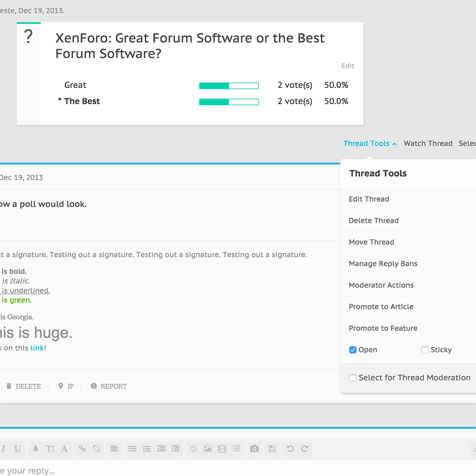Enable the Sticky checkbox
This screenshot has width=476, height=476.
tap(425, 350)
